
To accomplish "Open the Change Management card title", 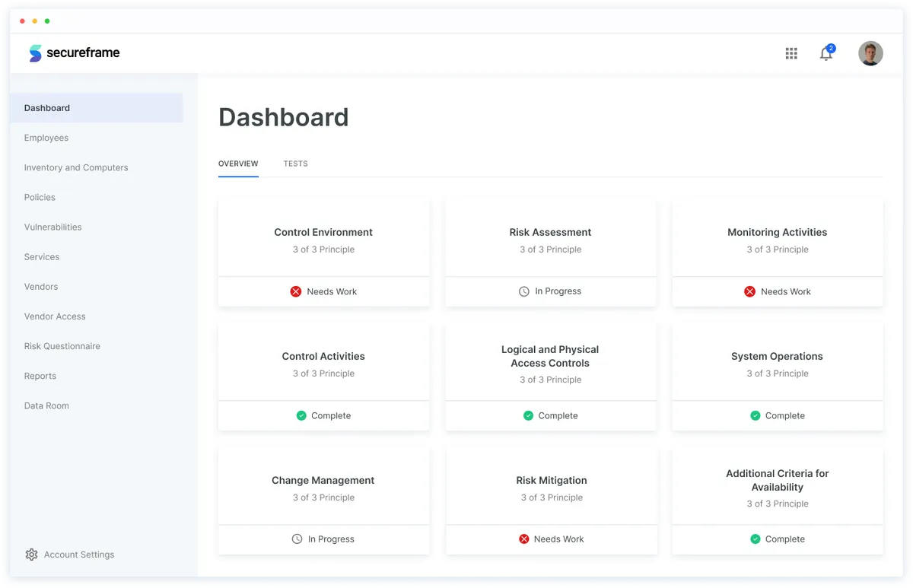I will point(323,480).
